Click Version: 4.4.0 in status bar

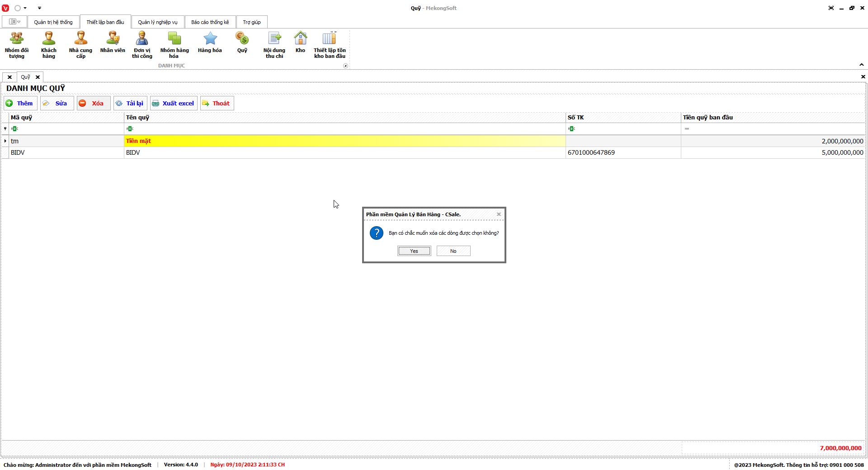(x=181, y=465)
